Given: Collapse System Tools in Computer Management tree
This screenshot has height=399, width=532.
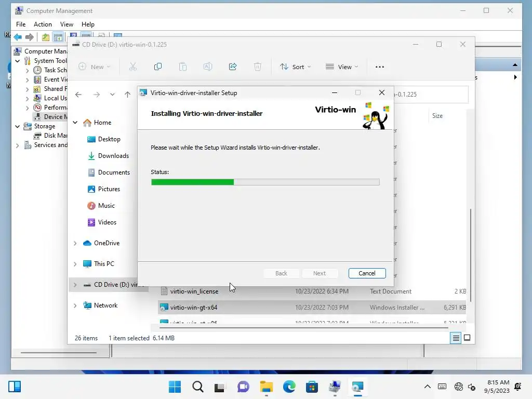Looking at the screenshot, I should pyautogui.click(x=17, y=61).
